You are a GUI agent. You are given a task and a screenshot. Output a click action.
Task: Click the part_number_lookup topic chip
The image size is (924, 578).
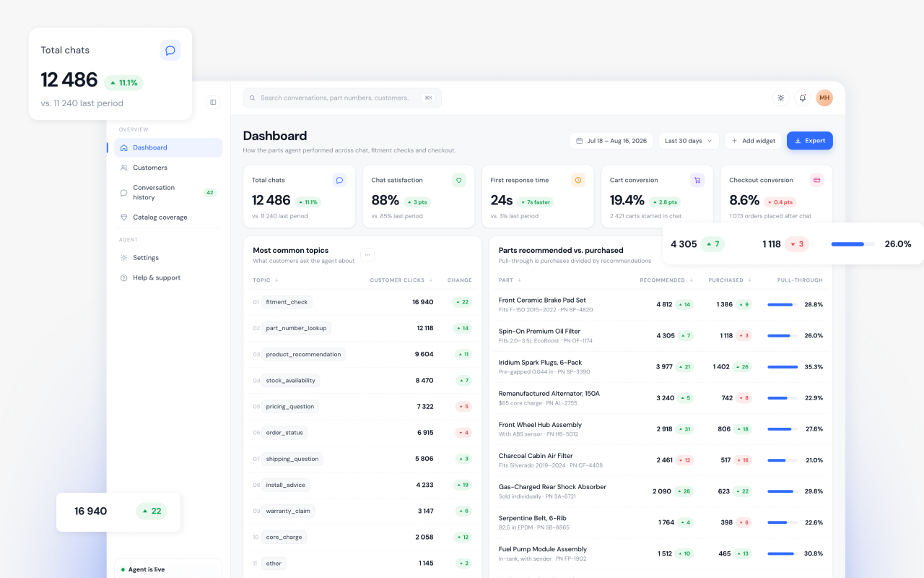coord(296,328)
